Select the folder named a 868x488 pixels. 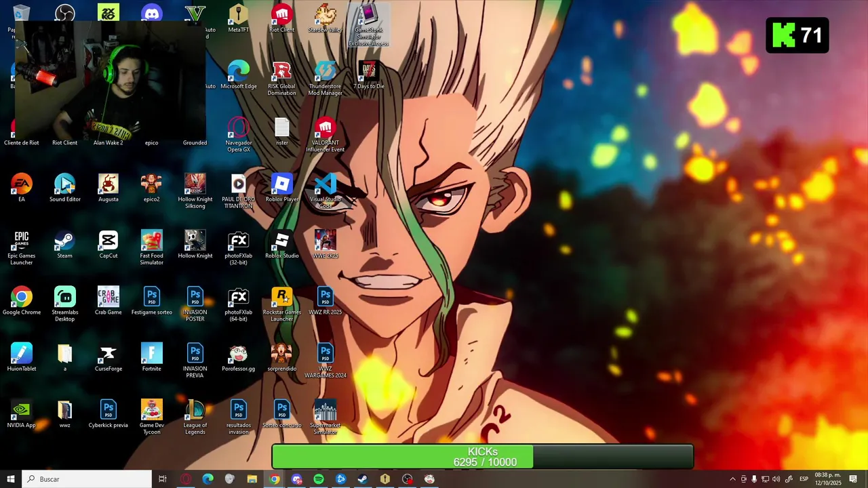[65, 358]
